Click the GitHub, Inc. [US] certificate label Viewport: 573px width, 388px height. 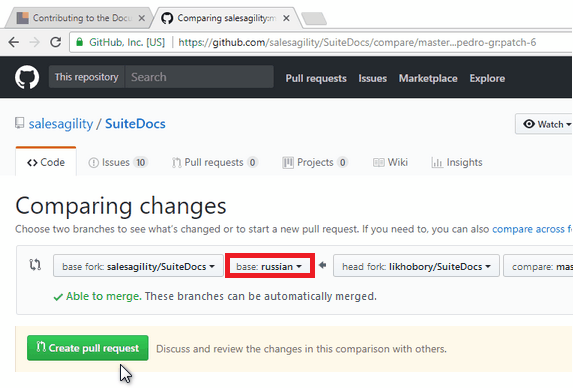(x=127, y=42)
